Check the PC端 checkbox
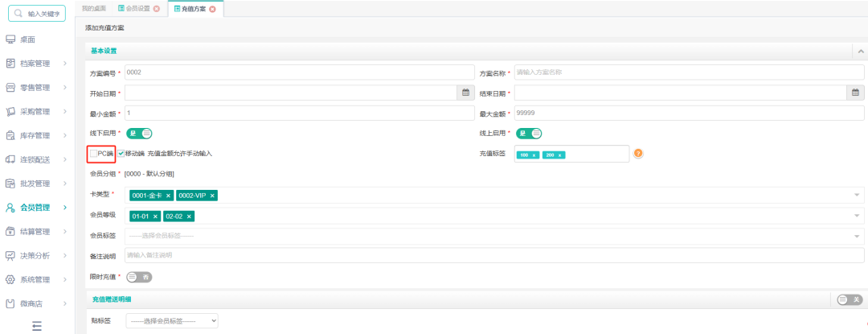 93,154
